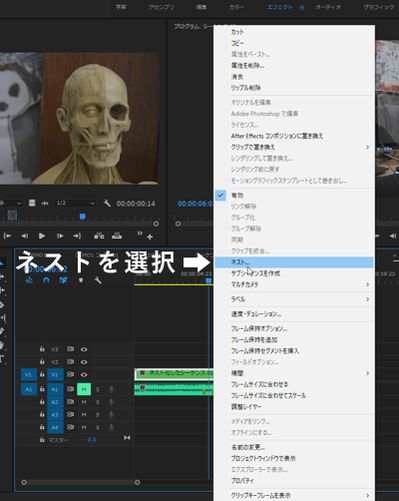Click the Overwrite edit icon in source monitor
Viewport: 399px width, 501px height.
pyautogui.click(x=117, y=236)
